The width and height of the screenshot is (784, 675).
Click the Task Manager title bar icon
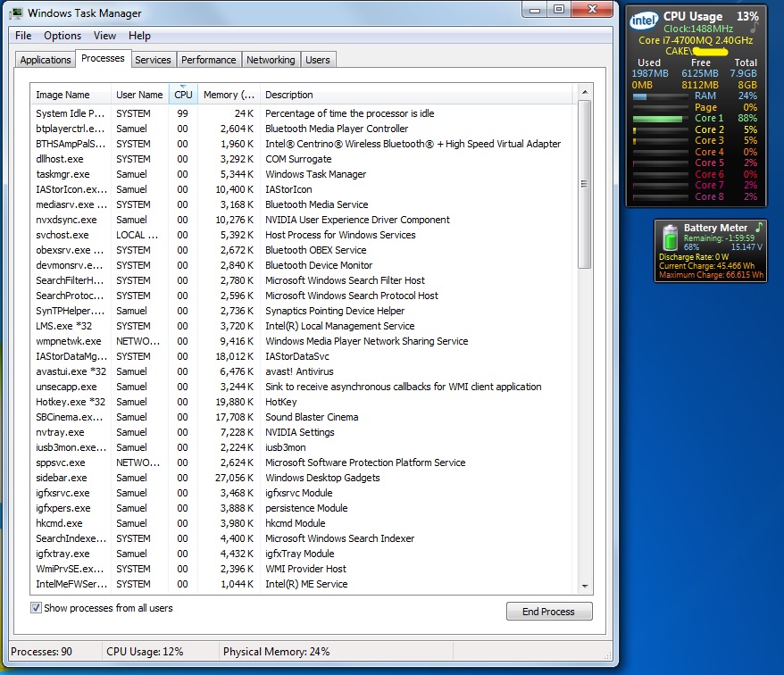click(x=16, y=13)
